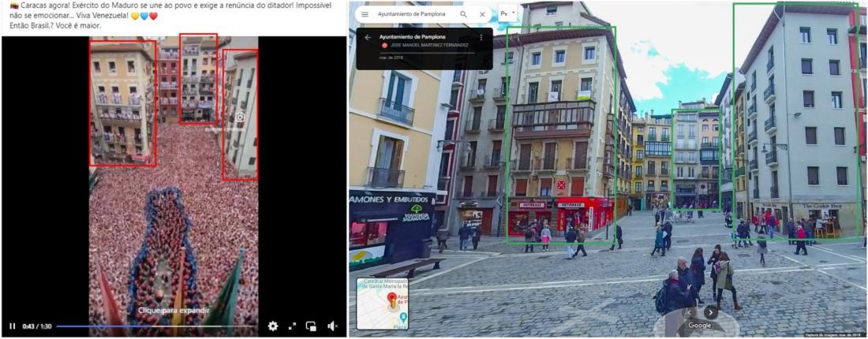The height and width of the screenshot is (339, 868).
Task: Open the dropdown arrow next to search bar
Action: coord(513,12)
